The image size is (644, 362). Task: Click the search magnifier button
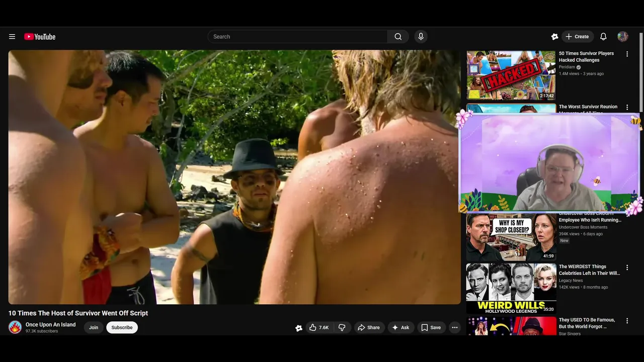point(398,37)
